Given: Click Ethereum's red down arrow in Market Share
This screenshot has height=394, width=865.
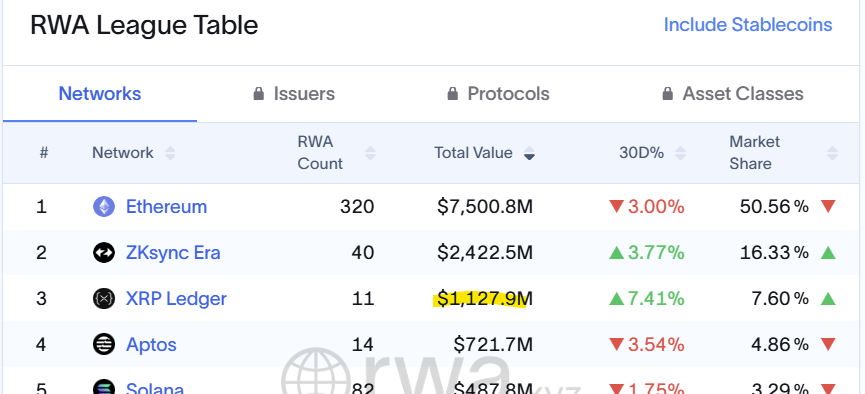Looking at the screenshot, I should 828,207.
